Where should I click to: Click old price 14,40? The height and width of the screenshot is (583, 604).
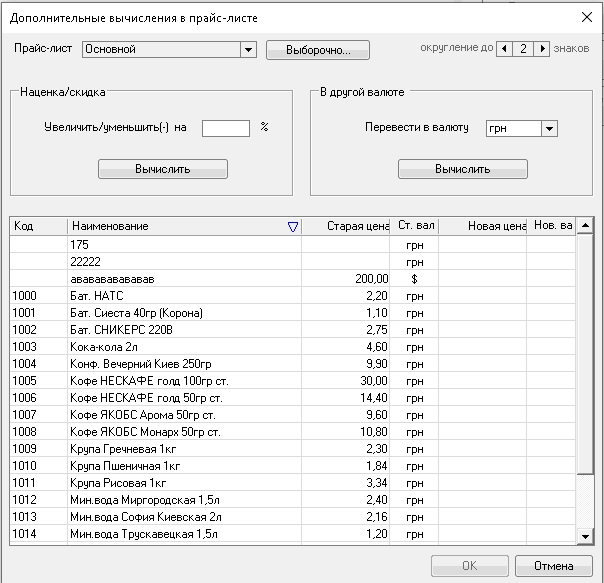coord(346,398)
